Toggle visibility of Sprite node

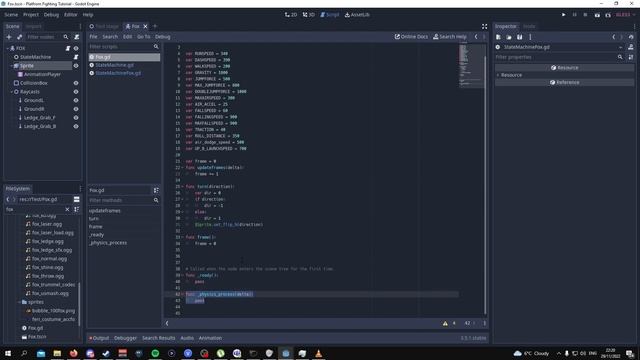76,65
